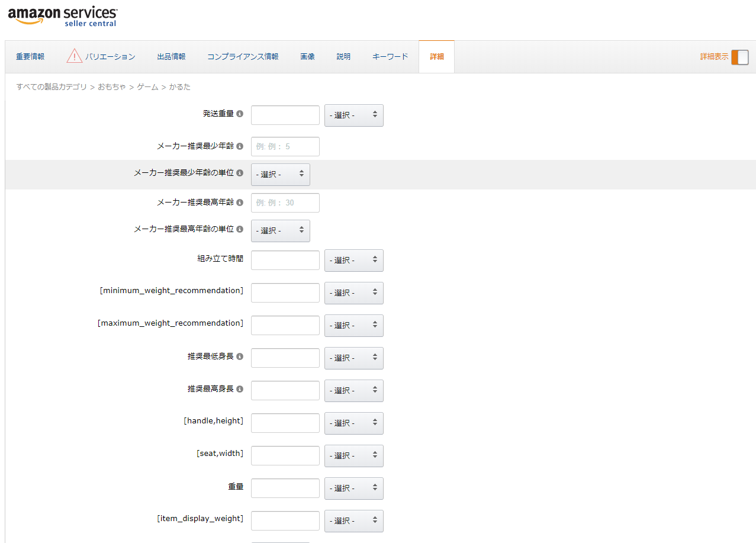Click the 推奨最低身長 value input field

pyautogui.click(x=285, y=358)
